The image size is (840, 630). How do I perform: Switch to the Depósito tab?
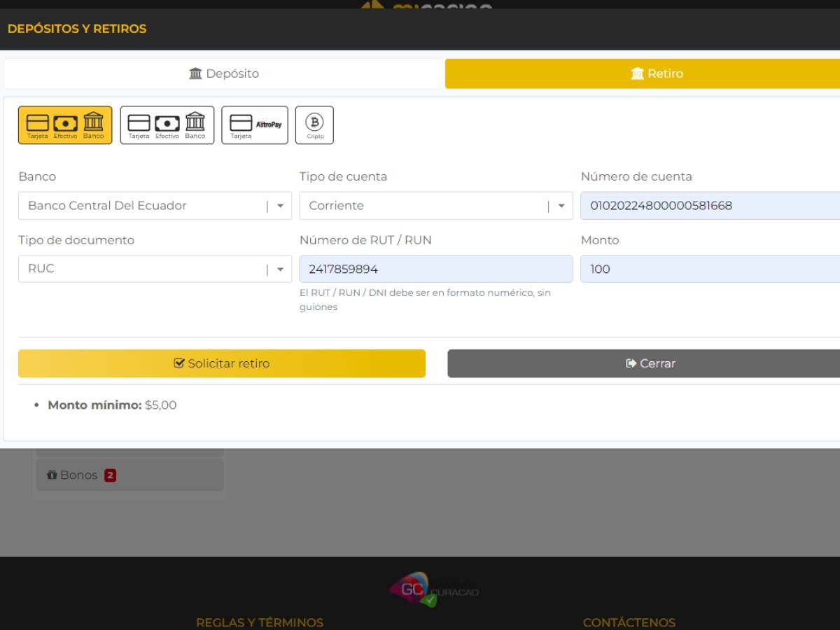223,73
